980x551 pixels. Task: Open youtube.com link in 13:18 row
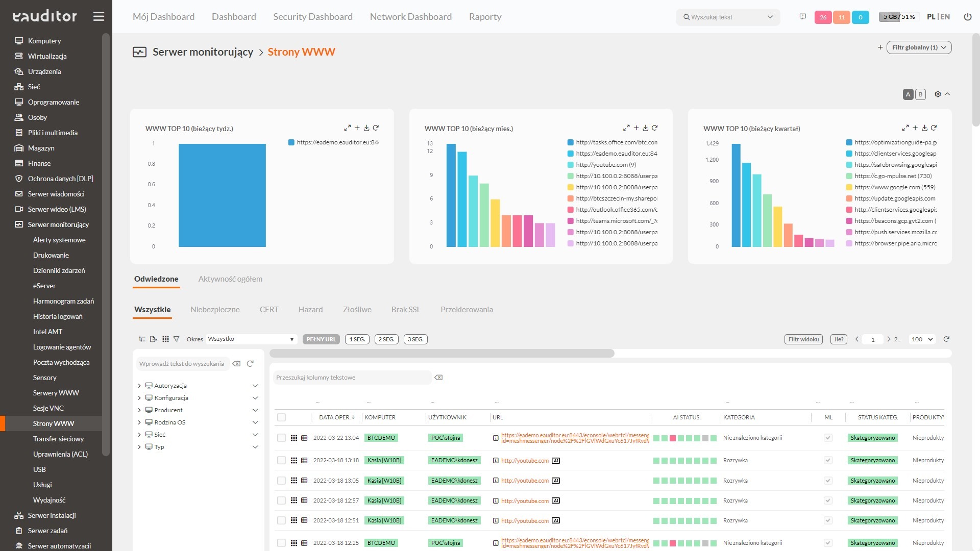click(x=525, y=461)
